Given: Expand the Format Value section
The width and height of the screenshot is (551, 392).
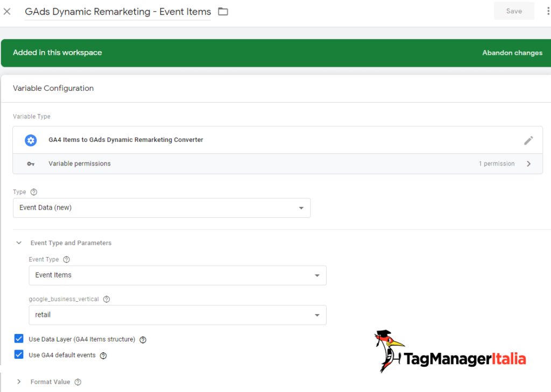Looking at the screenshot, I should click(x=19, y=382).
